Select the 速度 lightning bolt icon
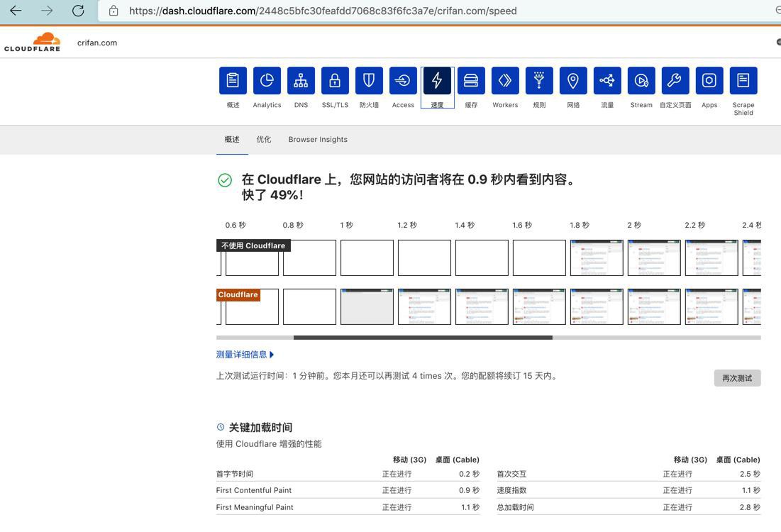The height and width of the screenshot is (532, 781). point(437,80)
